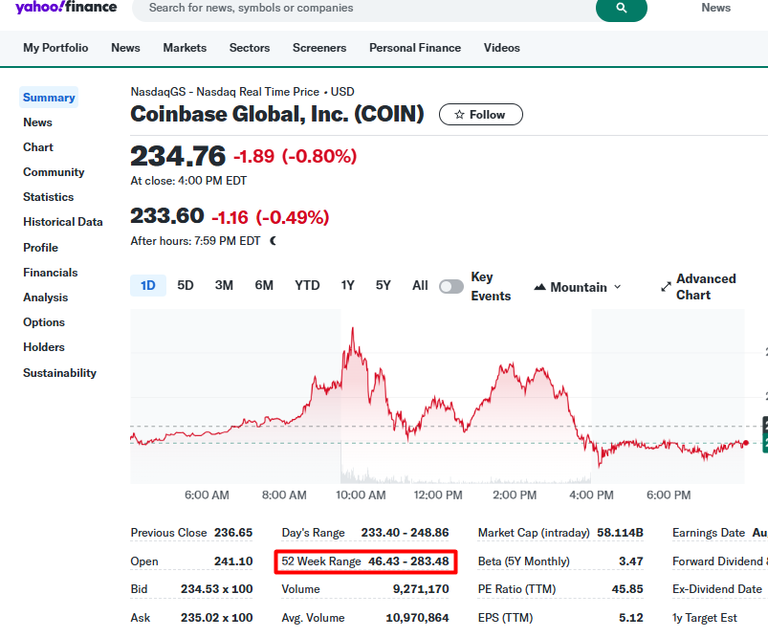Switch chart to 5D range

point(185,285)
